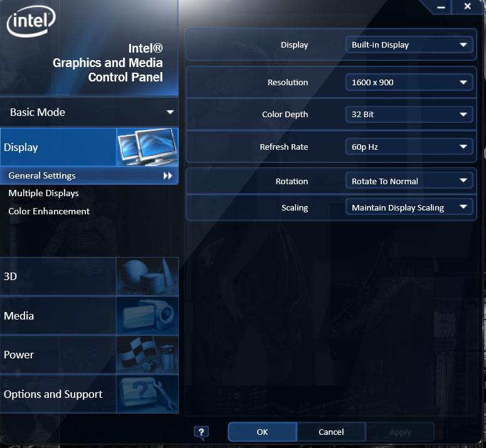This screenshot has height=448, width=486.
Task: Click the General Settings double-arrow icon
Action: pos(167,176)
